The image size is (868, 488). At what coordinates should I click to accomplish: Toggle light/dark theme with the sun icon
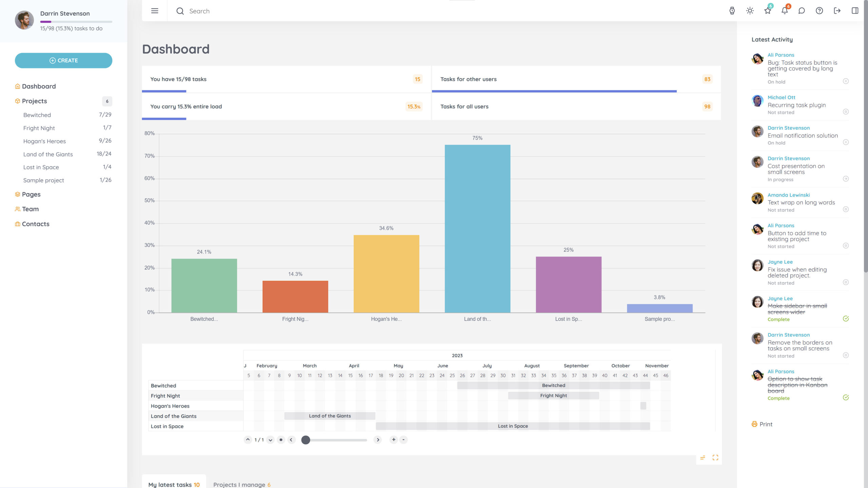point(750,11)
